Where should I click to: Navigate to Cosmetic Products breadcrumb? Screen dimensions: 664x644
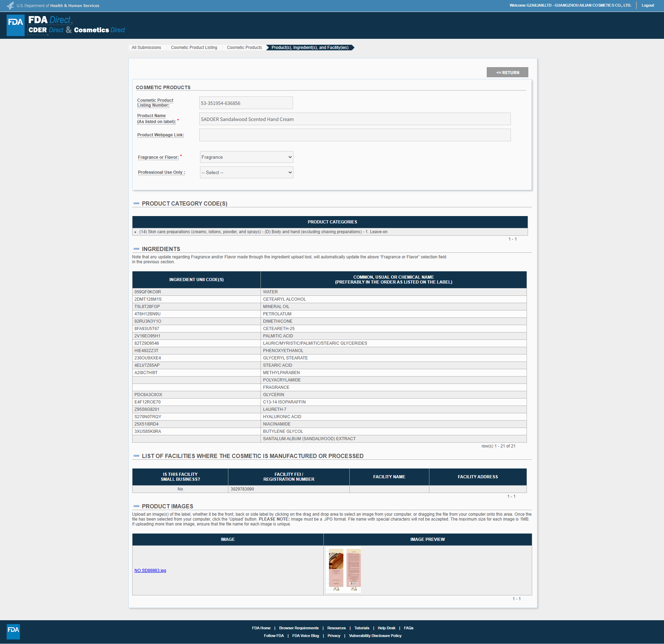click(x=244, y=48)
